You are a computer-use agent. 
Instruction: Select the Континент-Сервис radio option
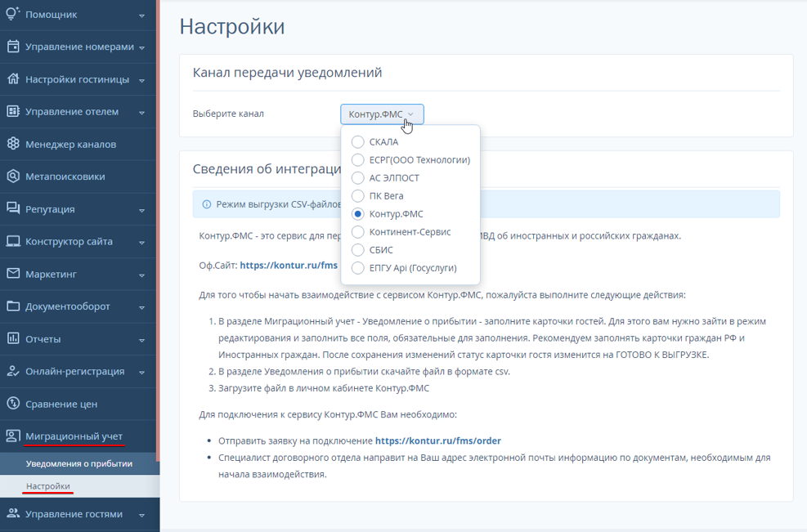[x=357, y=232]
